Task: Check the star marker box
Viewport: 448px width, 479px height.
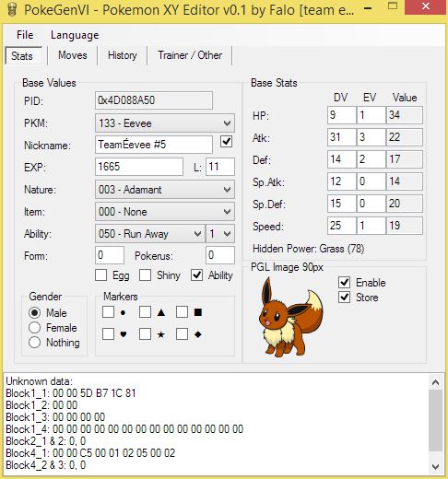Action: [x=145, y=333]
